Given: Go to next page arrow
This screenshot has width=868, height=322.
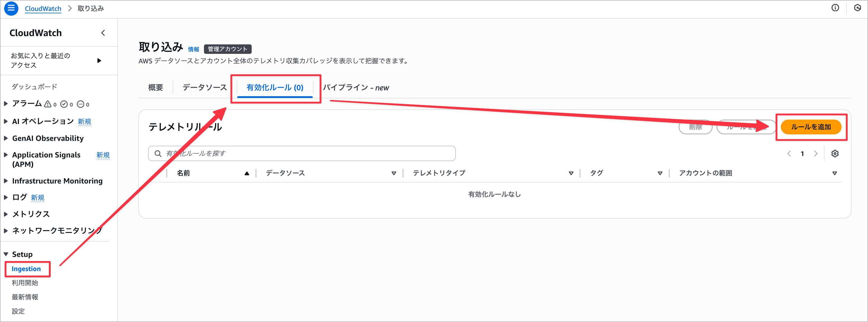Looking at the screenshot, I should click(816, 153).
